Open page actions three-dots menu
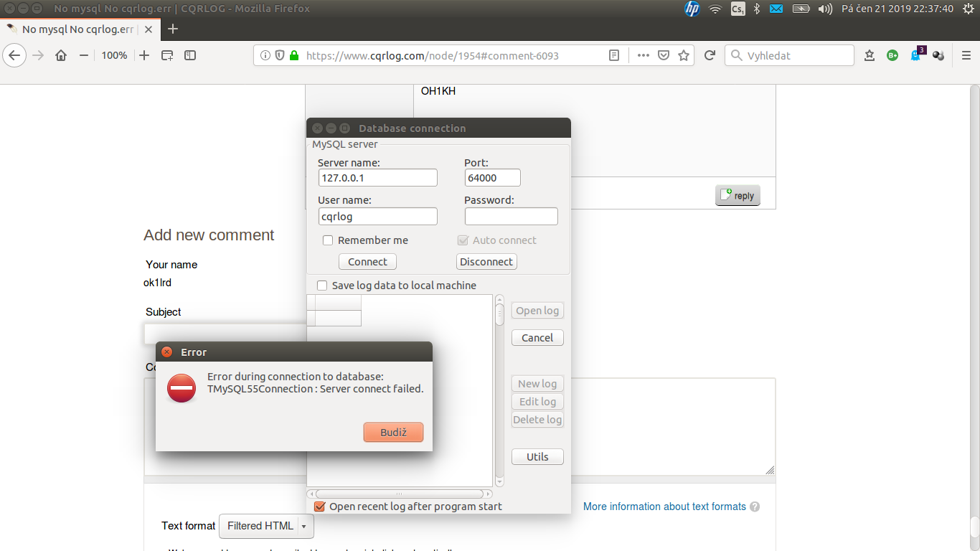 pos(644,55)
